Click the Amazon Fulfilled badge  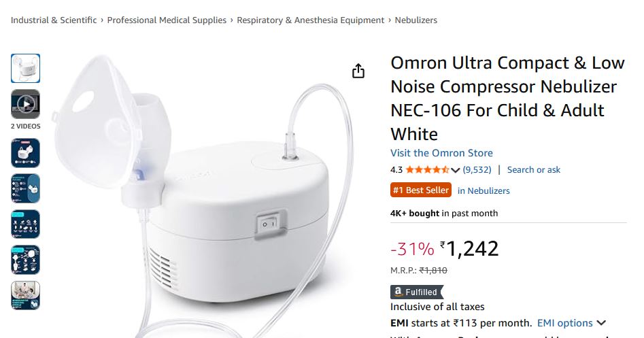point(416,292)
